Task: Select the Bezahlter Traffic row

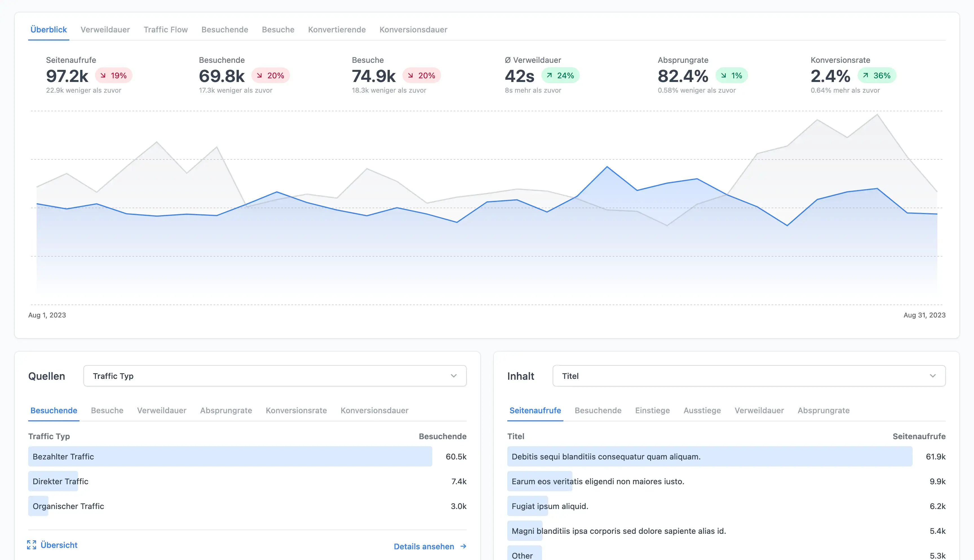Action: 230,457
